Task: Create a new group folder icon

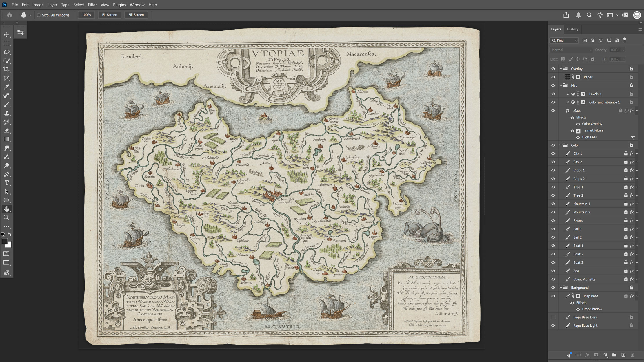Action: [x=614, y=355]
